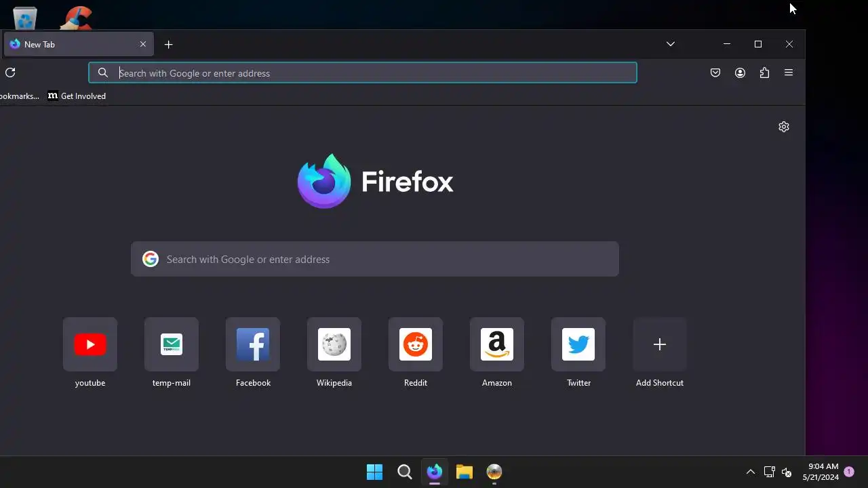Select Firefox Nightly in the taskbar

pyautogui.click(x=435, y=472)
